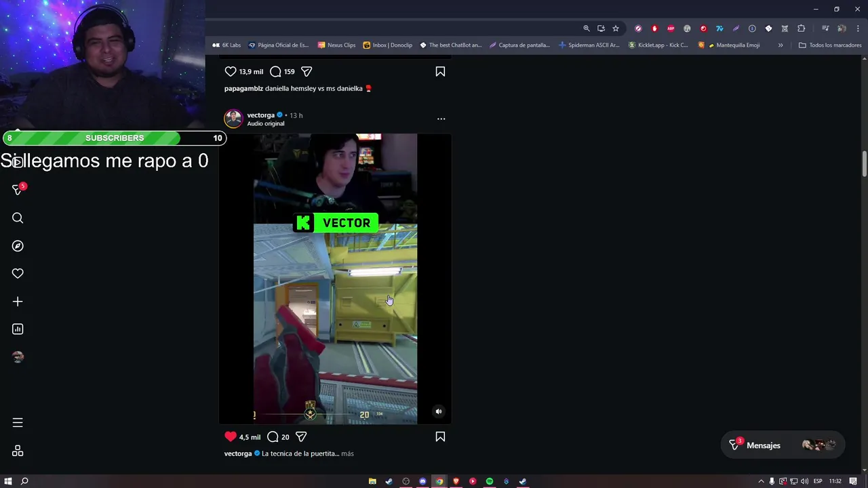Open comments on vectorga post (20)
The width and height of the screenshot is (868, 488).
pyautogui.click(x=273, y=436)
